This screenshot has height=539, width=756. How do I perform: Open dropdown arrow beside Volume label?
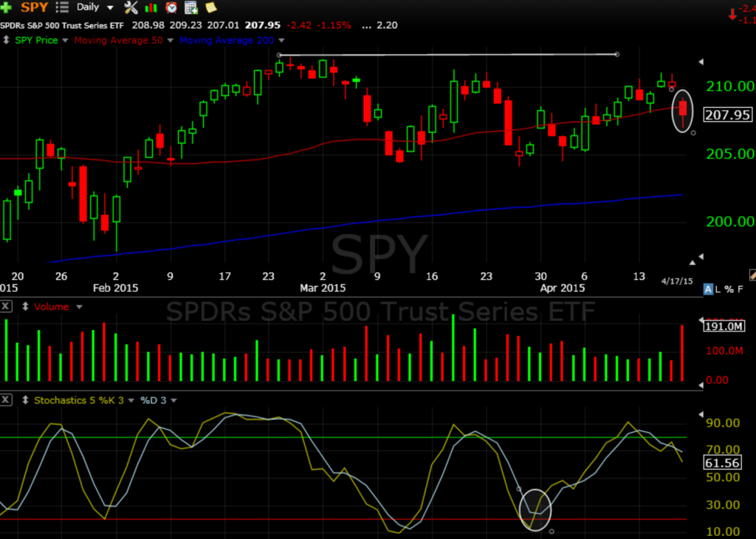coord(79,307)
